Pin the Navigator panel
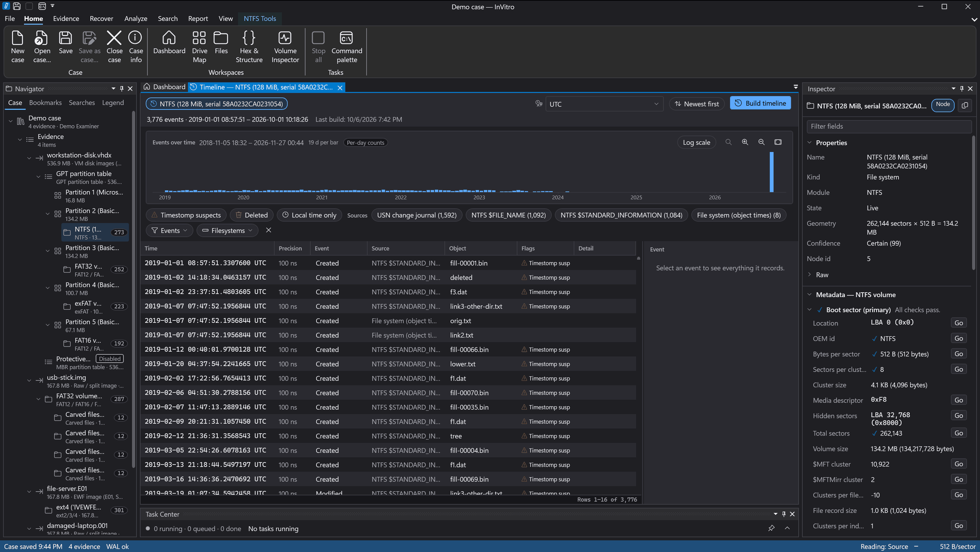The height and width of the screenshot is (552, 980). pos(121,89)
